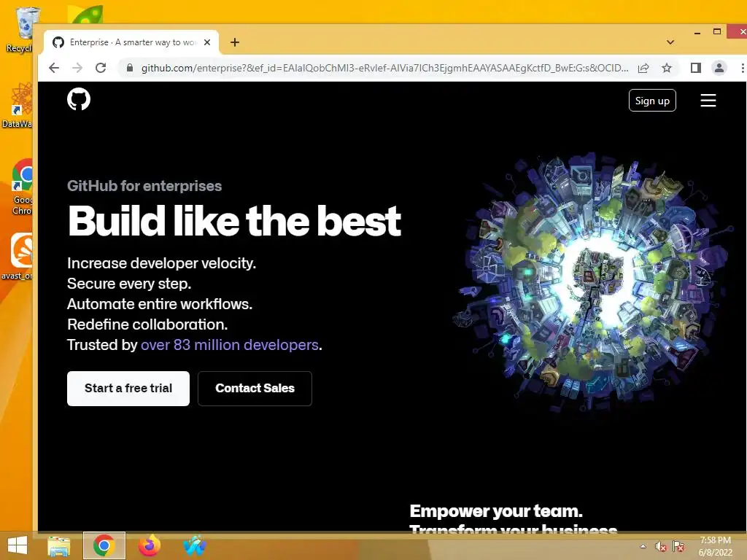Image resolution: width=747 pixels, height=560 pixels.
Task: Open the blue W app in taskbar
Action: click(194, 545)
